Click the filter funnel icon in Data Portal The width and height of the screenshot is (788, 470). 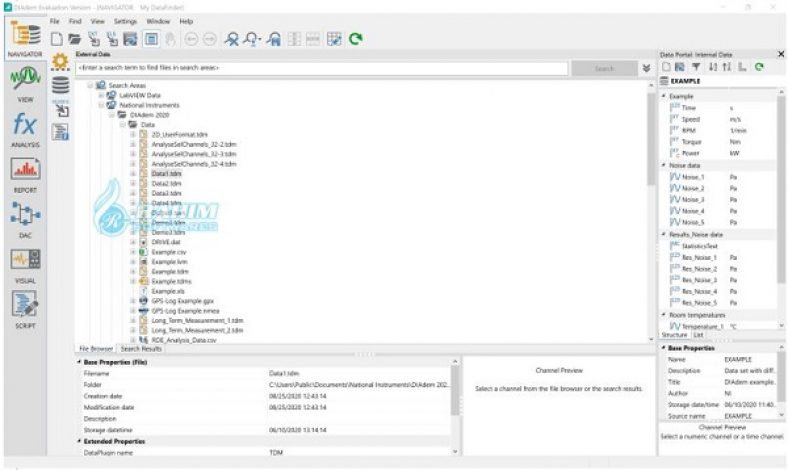click(696, 67)
